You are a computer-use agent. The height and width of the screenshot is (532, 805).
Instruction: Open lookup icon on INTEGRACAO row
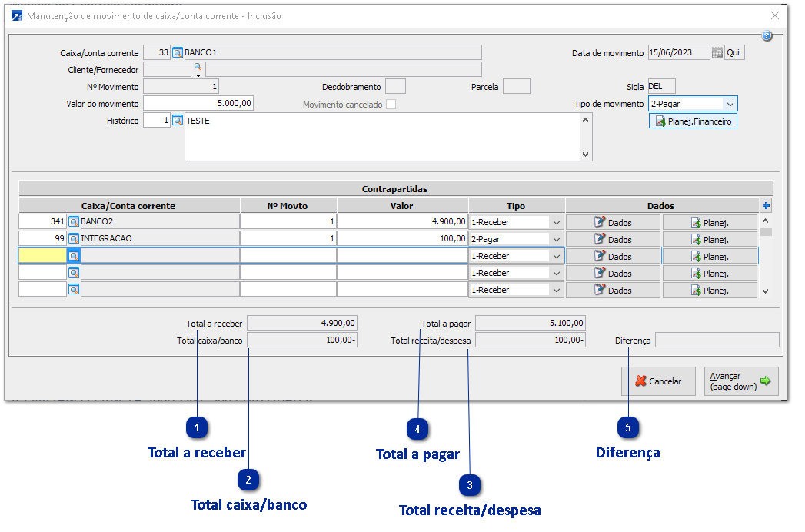pos(74,239)
